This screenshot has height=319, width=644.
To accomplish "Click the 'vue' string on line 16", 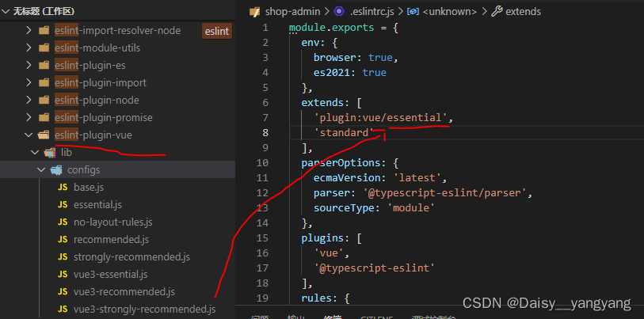I will point(329,253).
